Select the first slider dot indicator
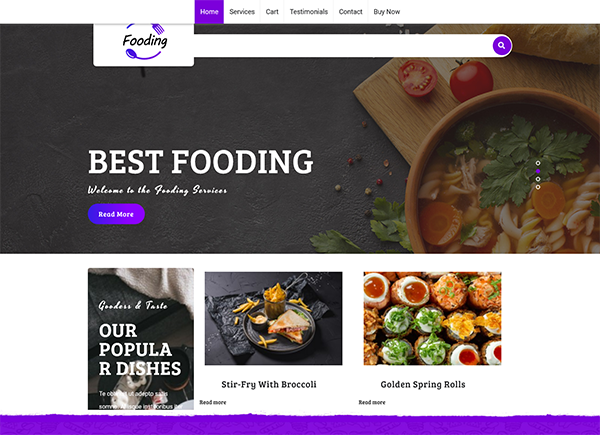The image size is (600, 435). coord(538,163)
